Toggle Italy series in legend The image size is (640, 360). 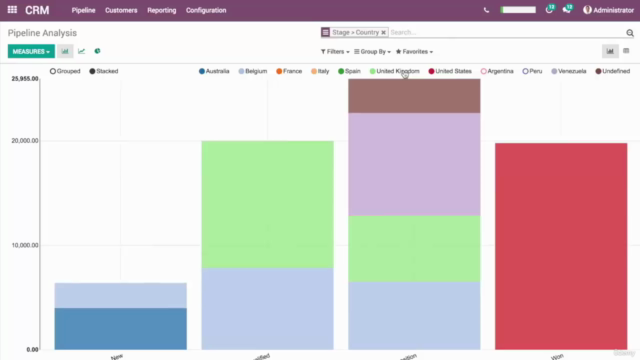coord(320,71)
